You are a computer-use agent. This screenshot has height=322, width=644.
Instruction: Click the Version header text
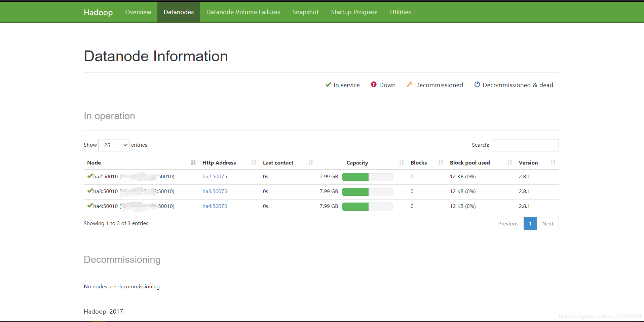(x=528, y=163)
